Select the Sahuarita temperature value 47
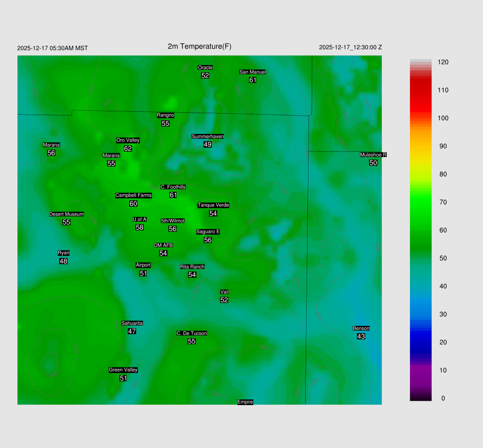483x448 pixels. click(x=132, y=331)
